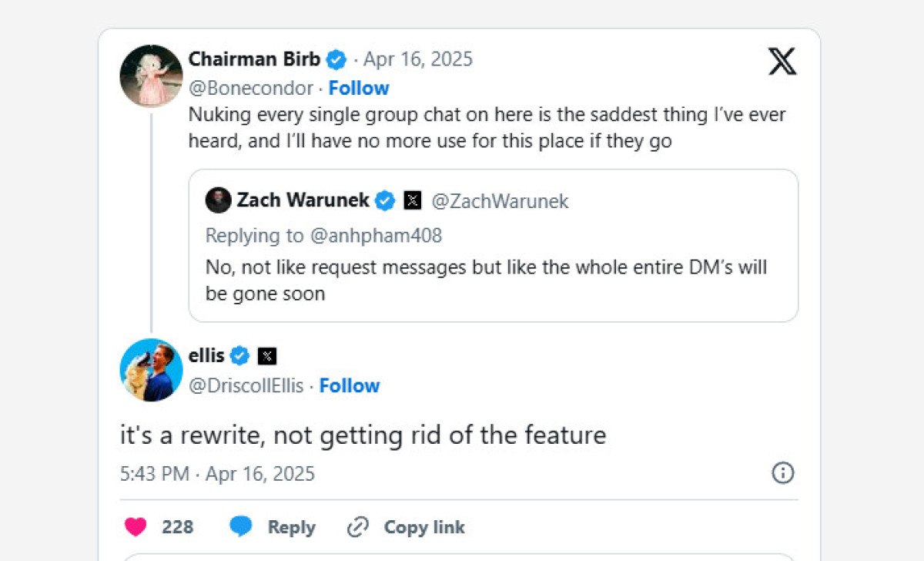Click the pink heart like icon
Screen dimensions: 924x561
point(136,527)
